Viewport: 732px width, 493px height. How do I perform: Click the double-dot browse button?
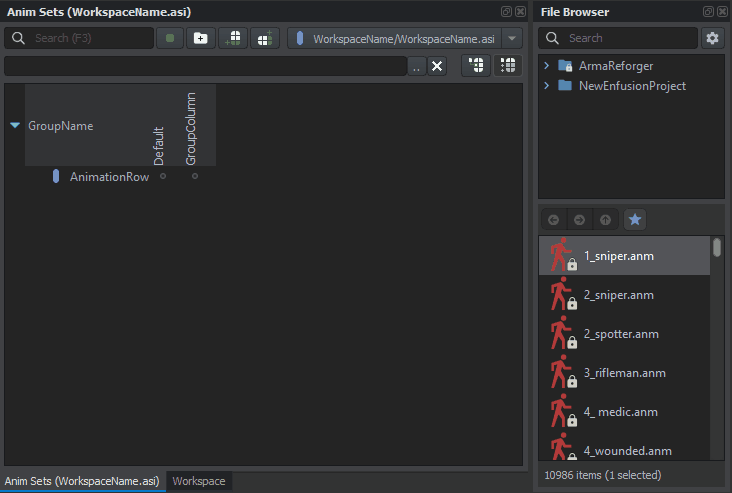416,66
